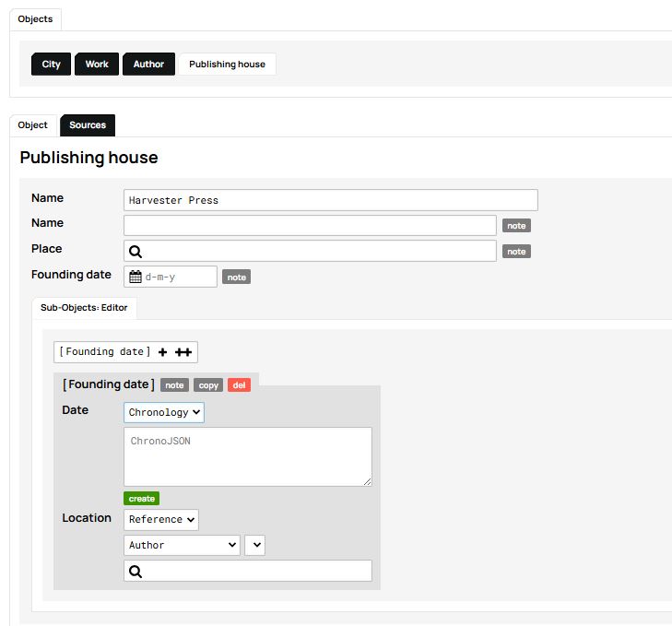Open the Chronology date type dropdown
This screenshot has width=672, height=626.
(x=164, y=412)
